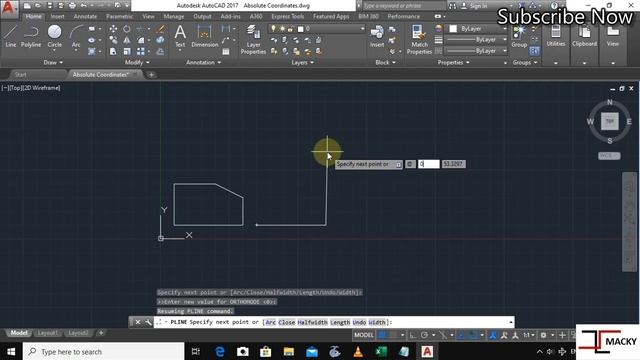Screen dimensions: 640x360
Task: Click the Array tool in Modify panel
Action: pyautogui.click(x=140, y=51)
